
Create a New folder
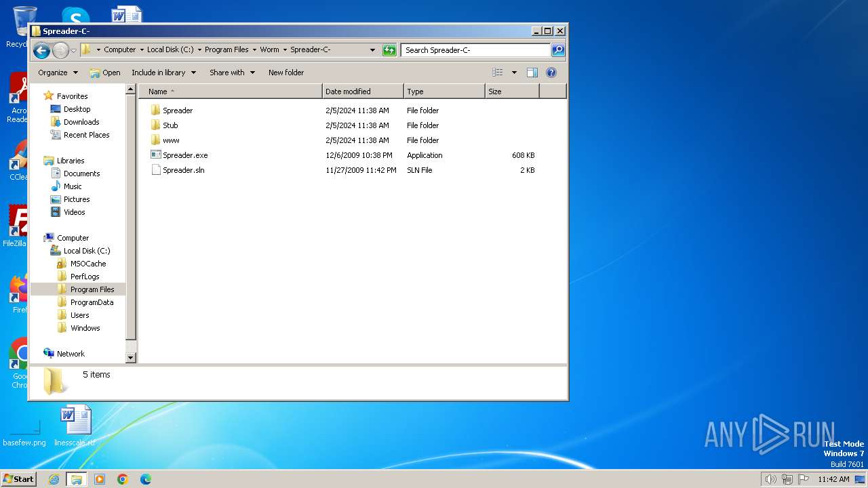[x=286, y=73]
